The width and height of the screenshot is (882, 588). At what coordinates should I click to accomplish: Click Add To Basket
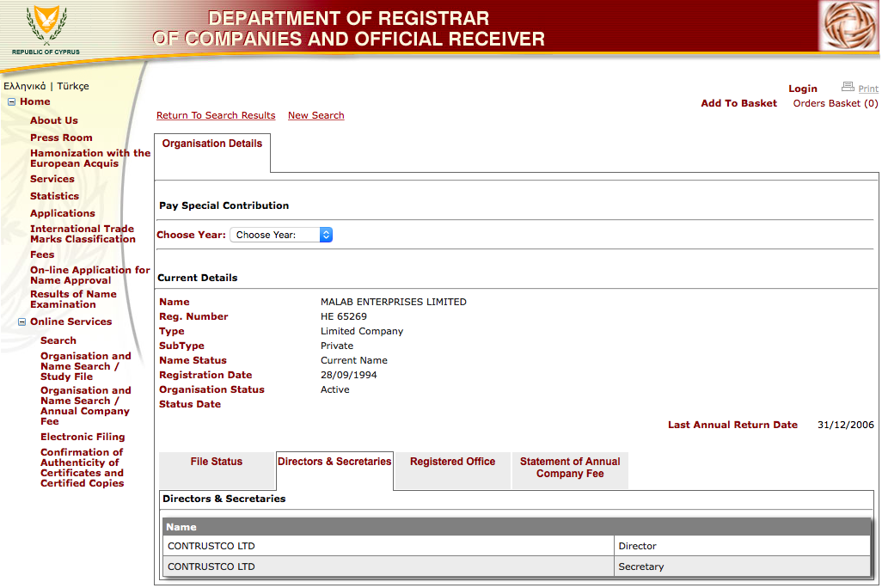click(x=738, y=103)
